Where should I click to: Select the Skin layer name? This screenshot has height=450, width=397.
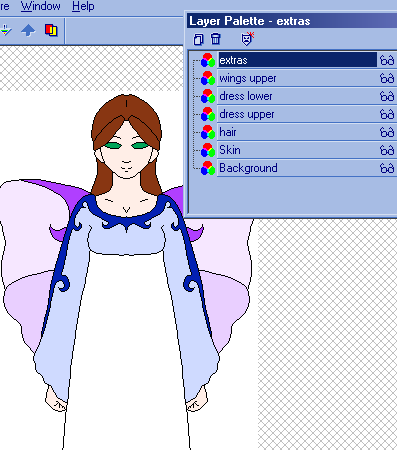point(230,150)
